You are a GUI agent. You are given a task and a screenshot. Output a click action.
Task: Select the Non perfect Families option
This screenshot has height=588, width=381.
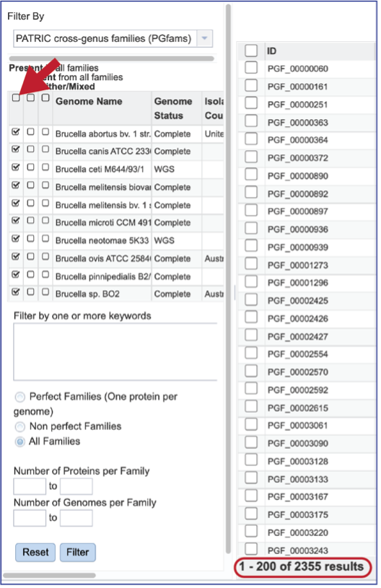pos(20,426)
